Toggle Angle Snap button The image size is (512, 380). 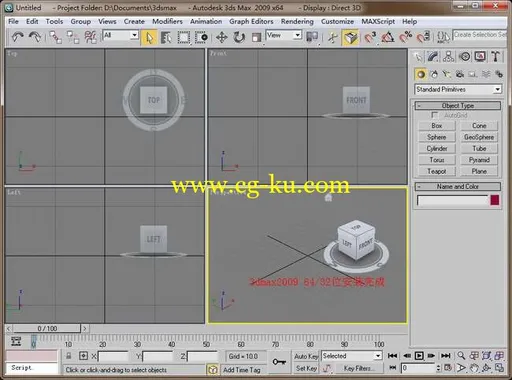coord(387,37)
